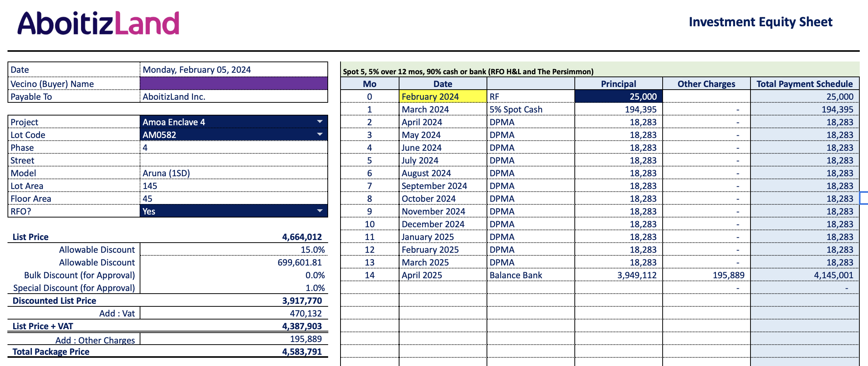The height and width of the screenshot is (366, 868).
Task: Select the 3,949,112 Principal cell
Action: coord(619,275)
